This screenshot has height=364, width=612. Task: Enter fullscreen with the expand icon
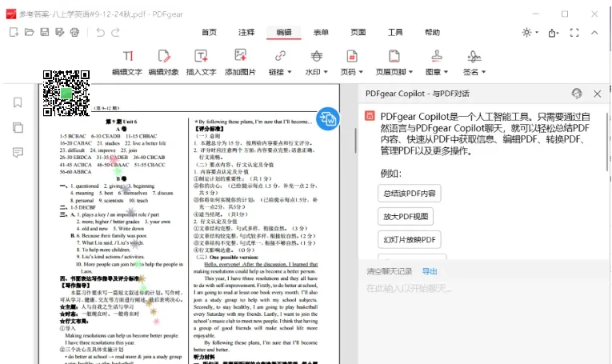[x=574, y=33]
